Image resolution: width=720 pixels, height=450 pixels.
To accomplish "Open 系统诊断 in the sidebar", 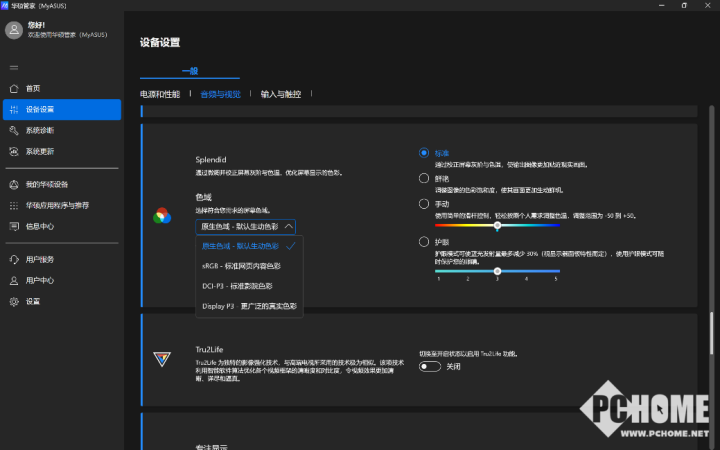I will [62, 130].
